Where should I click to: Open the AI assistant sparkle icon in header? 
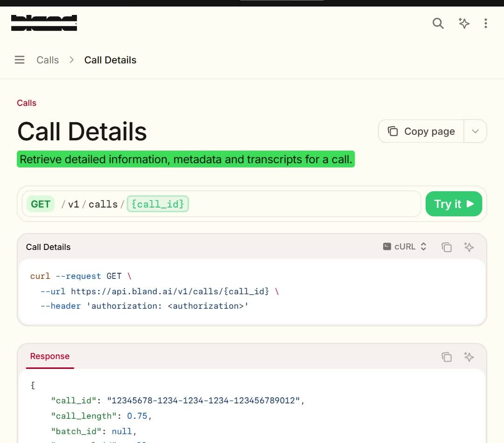(464, 23)
